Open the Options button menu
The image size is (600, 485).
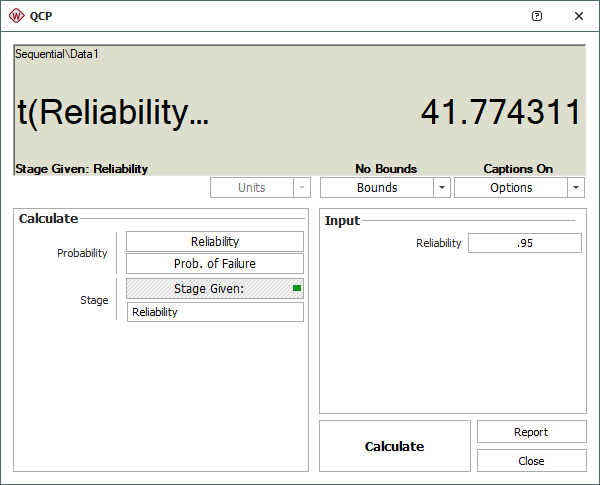click(x=510, y=188)
